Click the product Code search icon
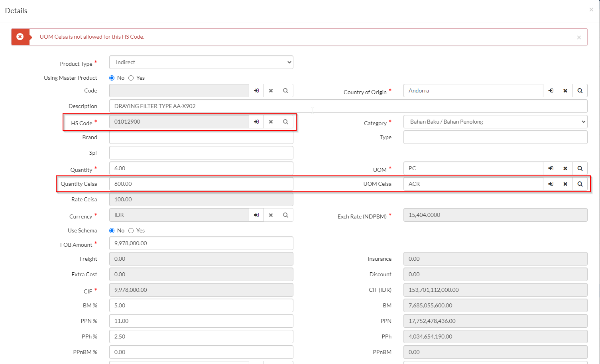This screenshot has width=600, height=364. 285,91
